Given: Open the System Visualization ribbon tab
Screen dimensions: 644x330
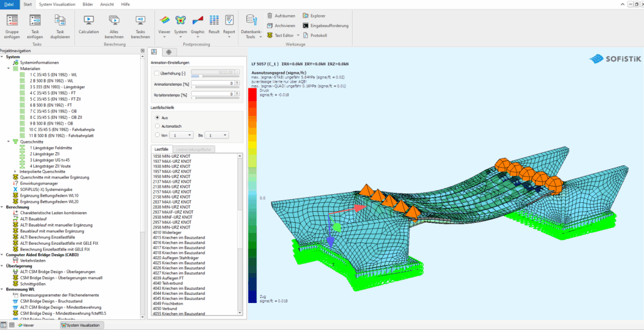Looking at the screenshot, I should coord(57,4).
